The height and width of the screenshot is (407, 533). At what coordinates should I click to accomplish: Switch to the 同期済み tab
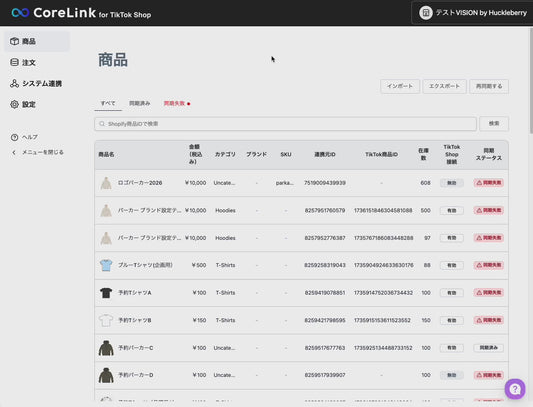point(139,103)
